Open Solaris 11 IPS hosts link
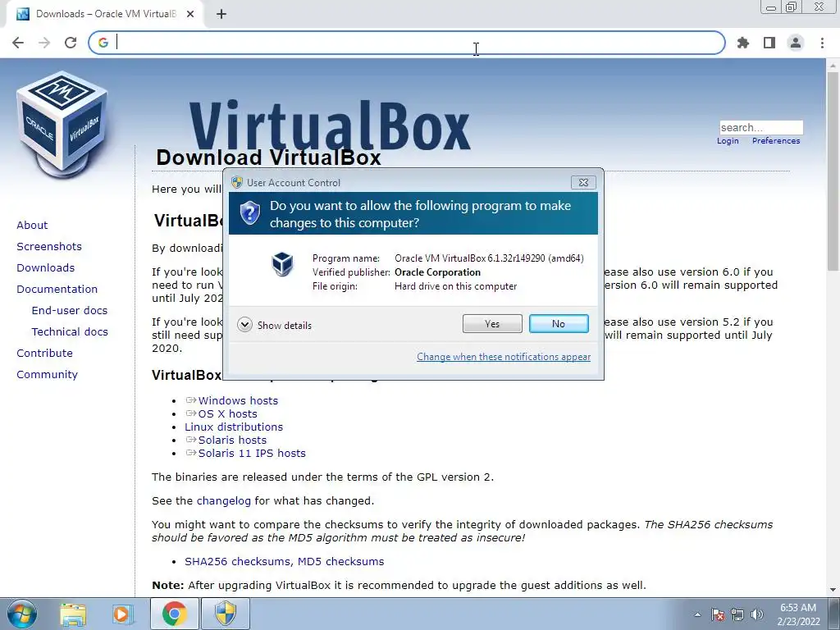 tap(252, 453)
